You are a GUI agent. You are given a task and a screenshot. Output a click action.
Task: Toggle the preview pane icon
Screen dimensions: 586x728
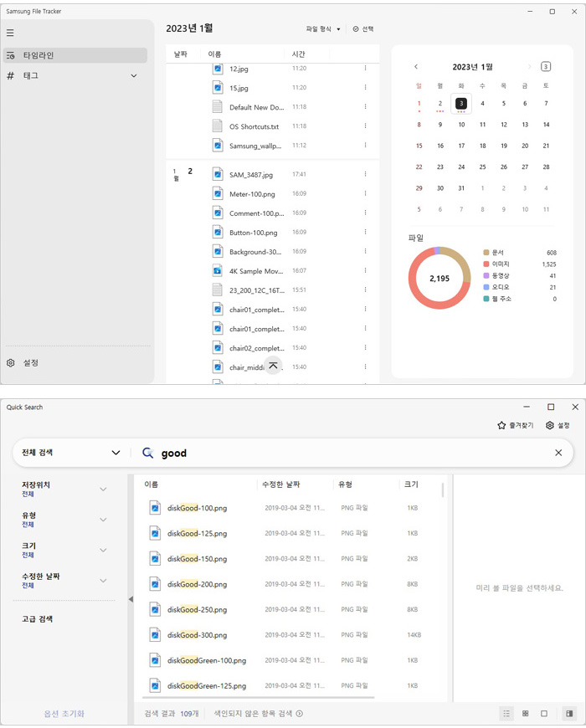pyautogui.click(x=569, y=714)
